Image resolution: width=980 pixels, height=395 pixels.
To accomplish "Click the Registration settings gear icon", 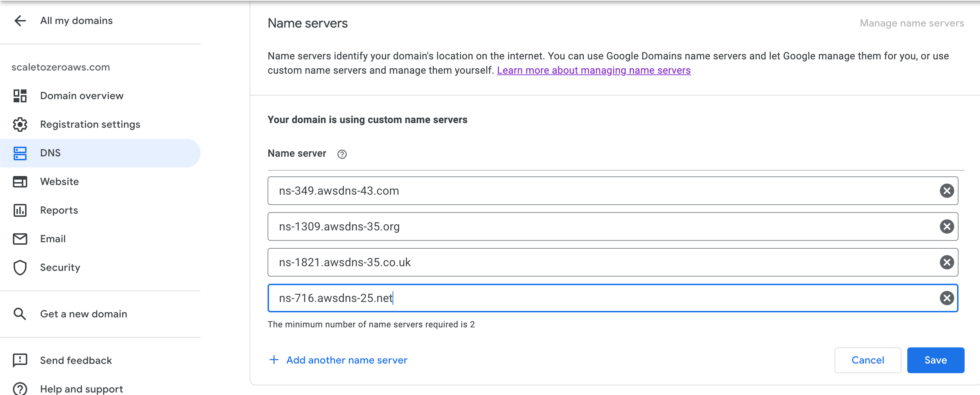I will [x=20, y=124].
